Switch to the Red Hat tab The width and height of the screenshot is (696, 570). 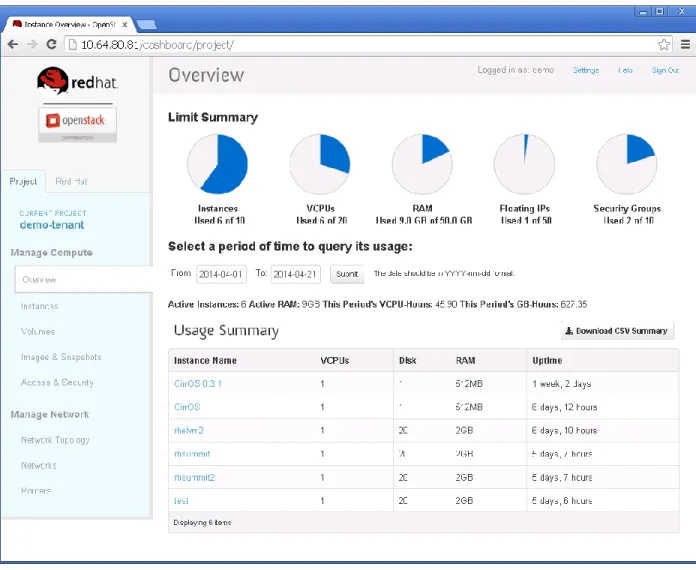tap(71, 182)
